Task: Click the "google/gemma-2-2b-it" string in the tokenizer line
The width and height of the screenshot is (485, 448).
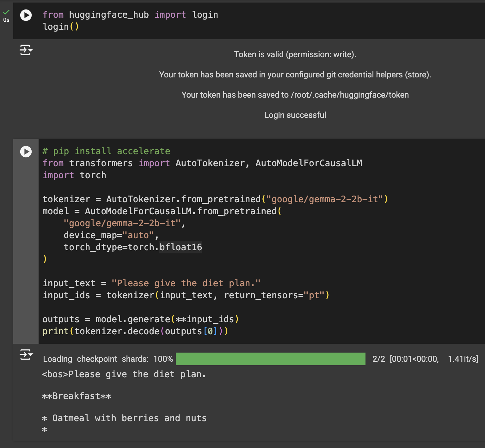Action: (x=325, y=199)
